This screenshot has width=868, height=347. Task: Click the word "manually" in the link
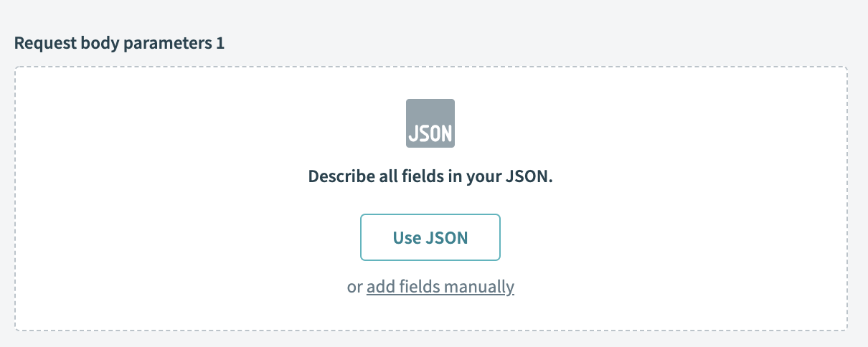[x=478, y=287]
